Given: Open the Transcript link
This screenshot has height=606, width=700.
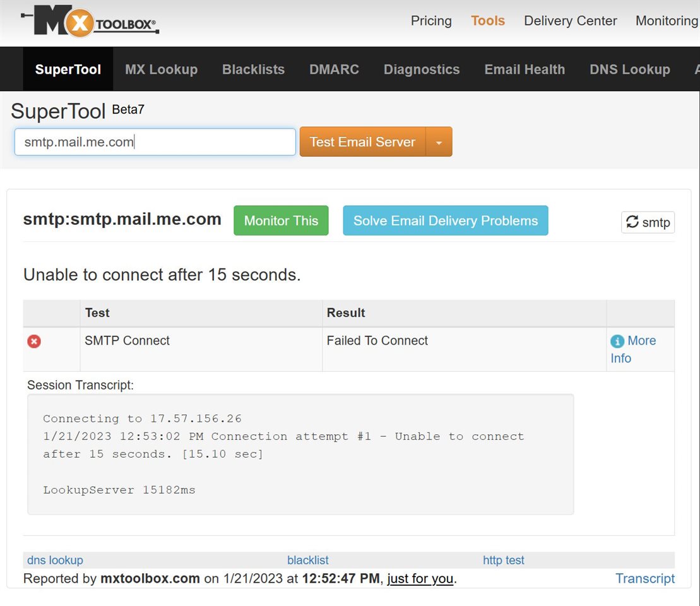Looking at the screenshot, I should pos(645,578).
